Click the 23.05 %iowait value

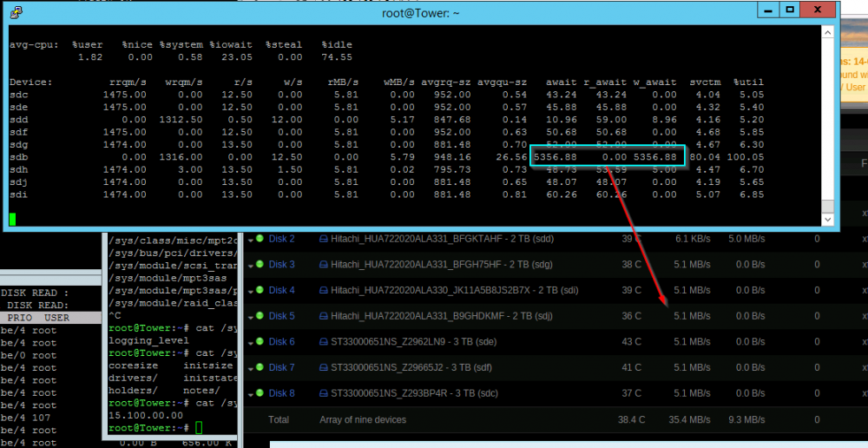(x=236, y=57)
